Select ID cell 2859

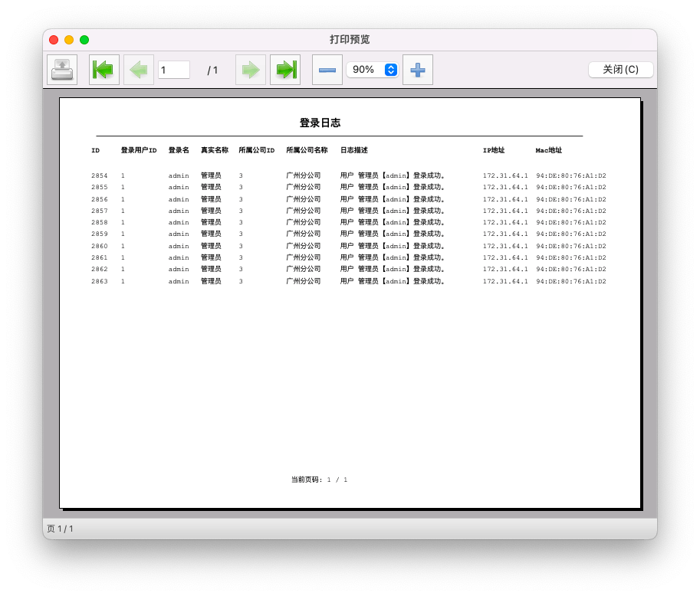pyautogui.click(x=100, y=234)
